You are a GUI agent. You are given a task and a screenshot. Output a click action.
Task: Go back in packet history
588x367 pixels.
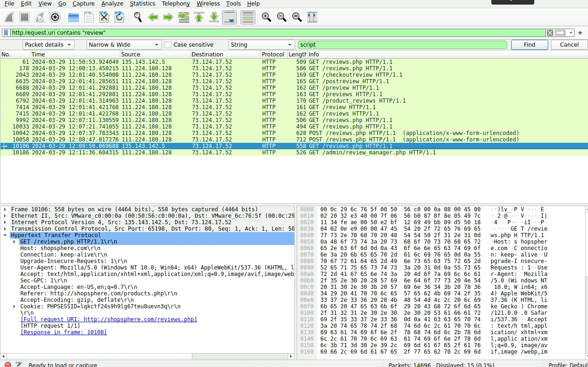click(153, 18)
